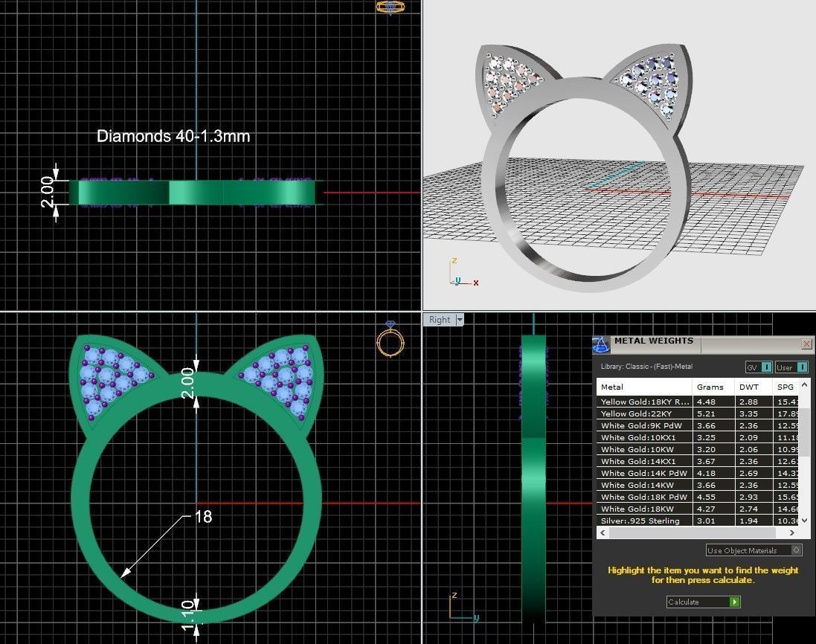Viewport: 816px width, 644px height.
Task: Select the White Gold:10KW row
Action: pyautogui.click(x=697, y=449)
